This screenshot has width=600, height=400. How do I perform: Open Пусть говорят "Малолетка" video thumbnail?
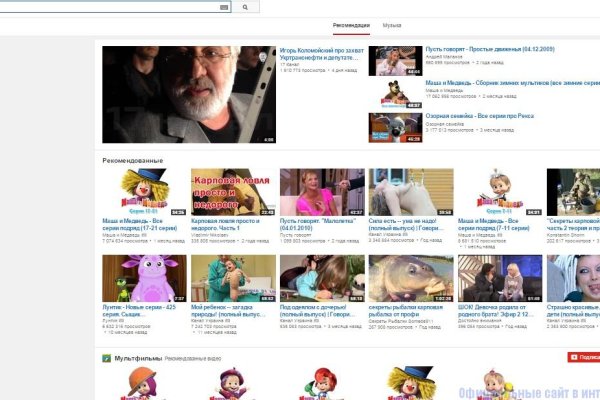point(314,192)
